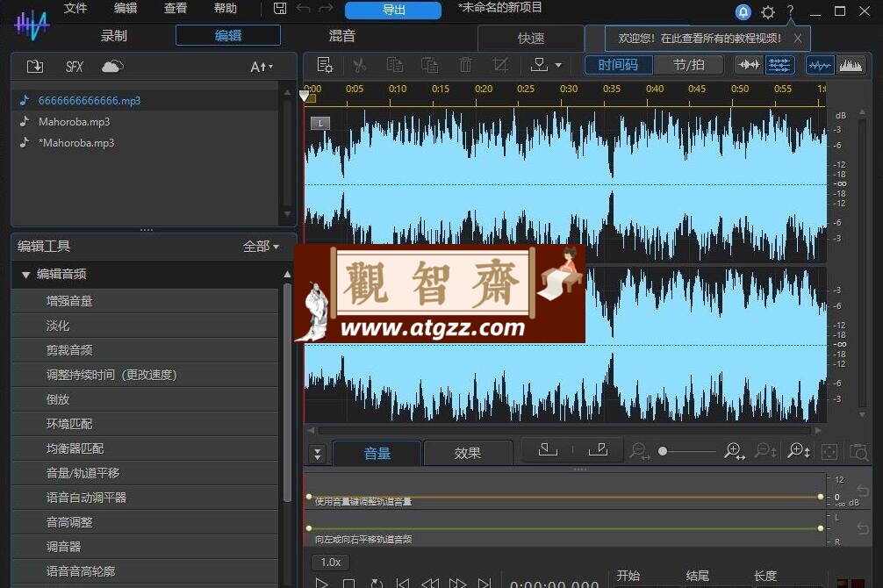Click the cloud download icon
883x588 pixels.
(112, 67)
